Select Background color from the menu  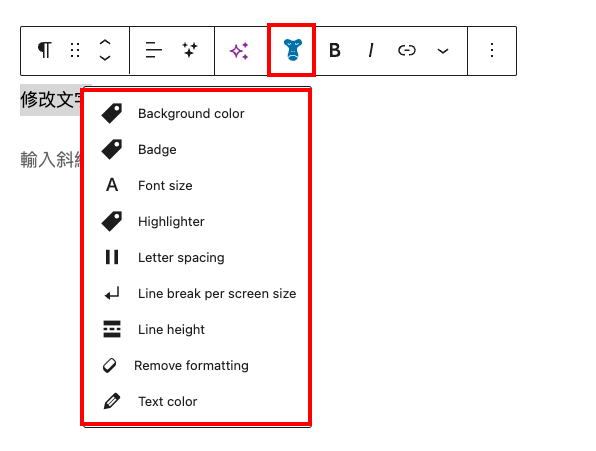click(196, 114)
